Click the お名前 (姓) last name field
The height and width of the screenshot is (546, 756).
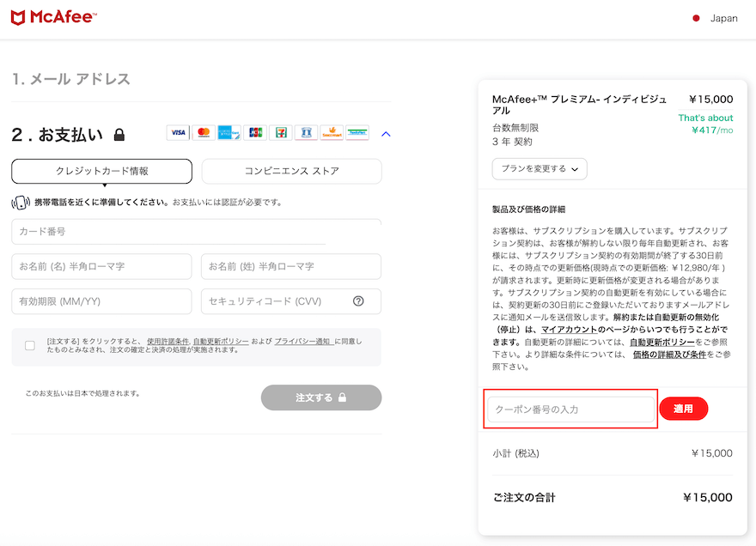coord(291,266)
